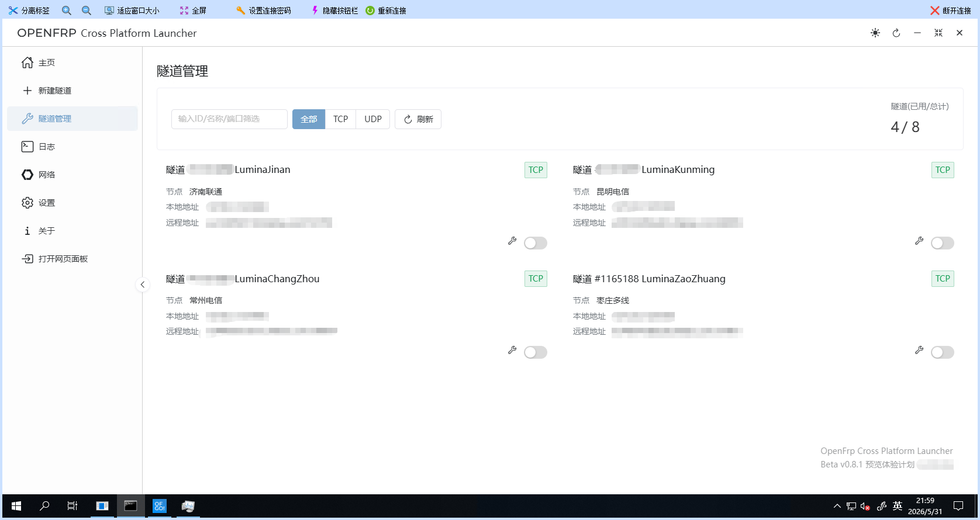Viewport: 980px width, 520px height.
Task: Click the login-arrow icon beside 打开网页面板
Action: click(x=27, y=259)
